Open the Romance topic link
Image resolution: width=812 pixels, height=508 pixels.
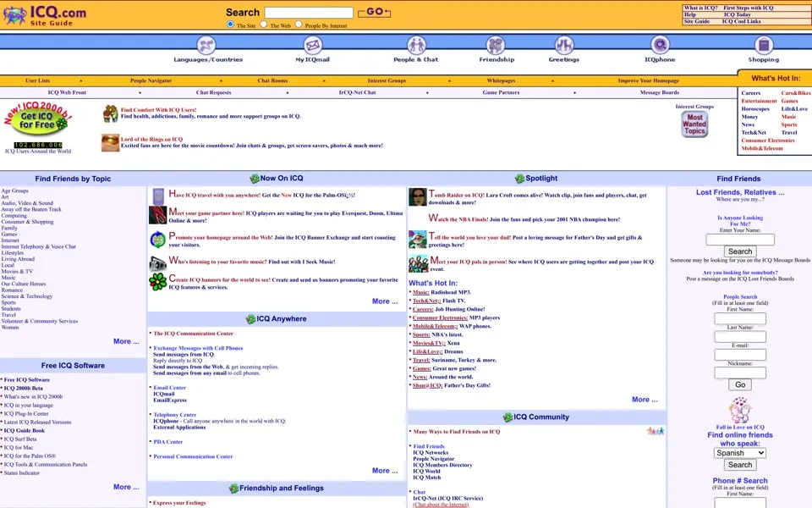tap(12, 290)
